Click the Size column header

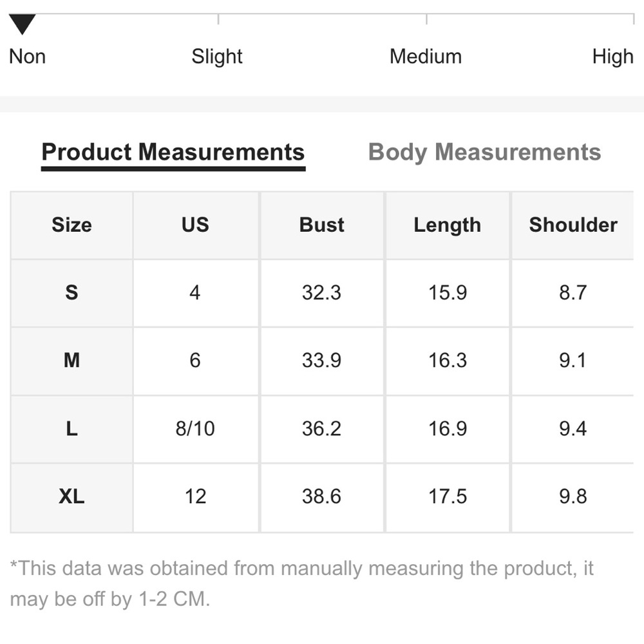tap(71, 225)
